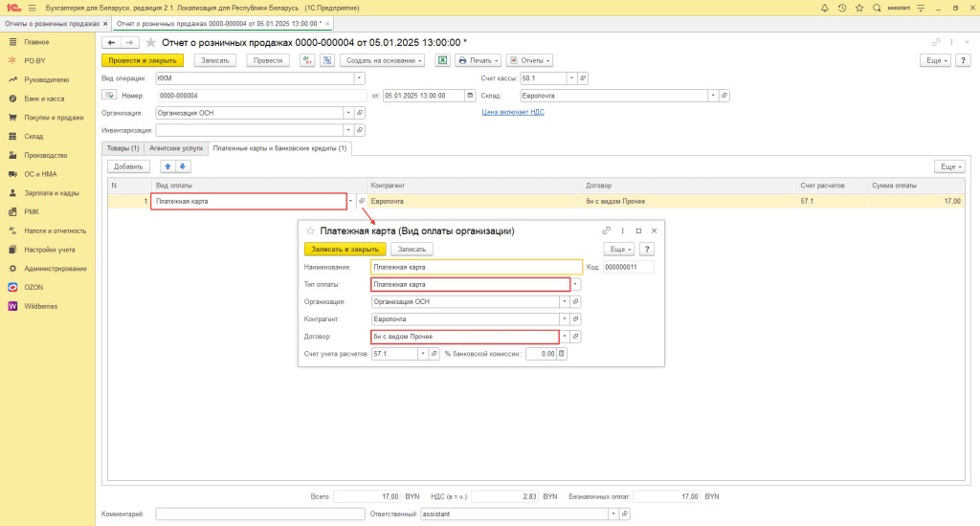The width and height of the screenshot is (980, 526).
Task: Open calculator for банковской комиссии
Action: click(x=561, y=354)
